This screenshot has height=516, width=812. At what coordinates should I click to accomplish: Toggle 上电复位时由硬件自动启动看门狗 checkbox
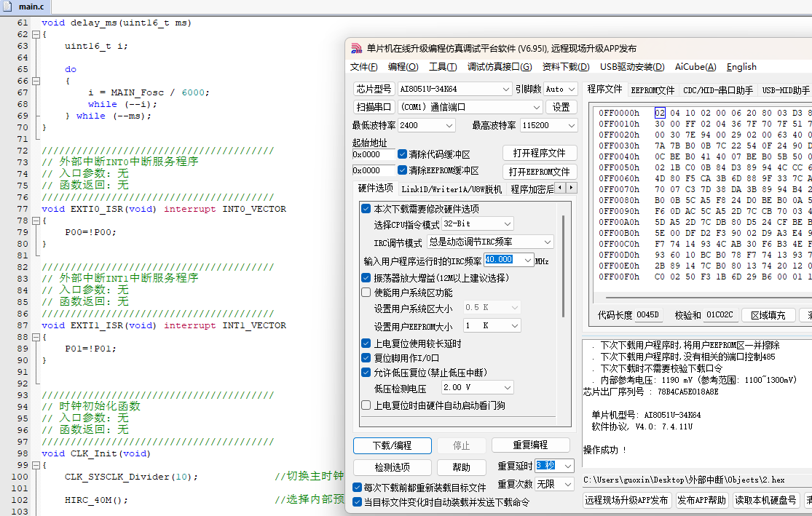366,405
